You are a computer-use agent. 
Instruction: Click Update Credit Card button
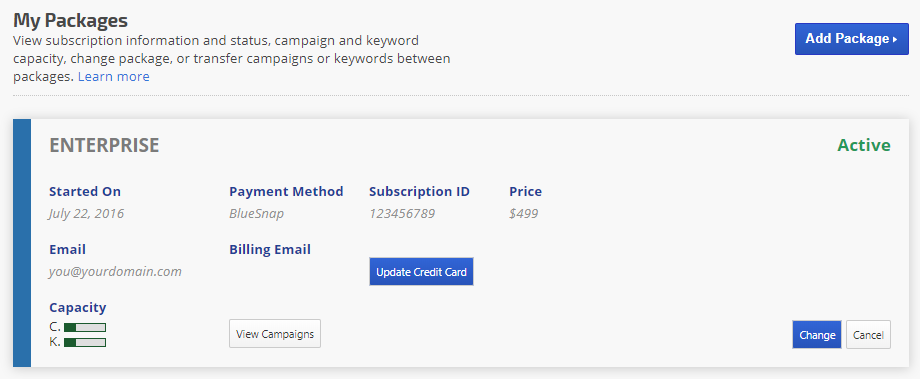pos(421,272)
